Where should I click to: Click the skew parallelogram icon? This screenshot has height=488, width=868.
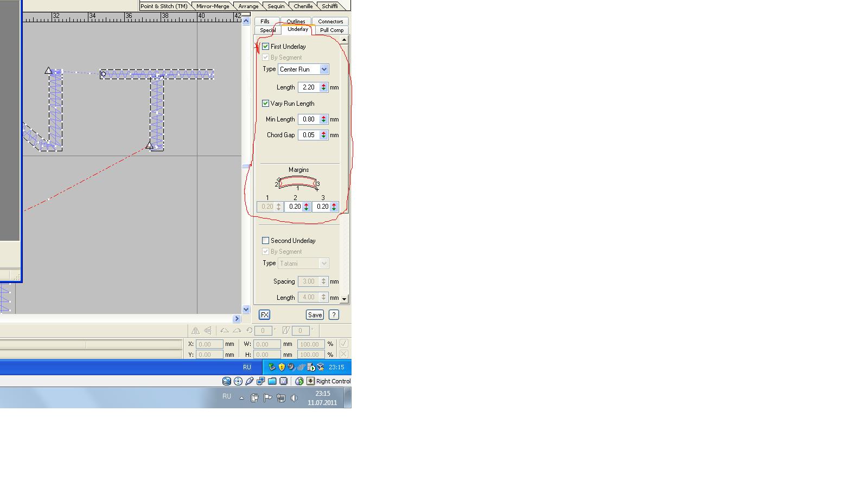286,331
